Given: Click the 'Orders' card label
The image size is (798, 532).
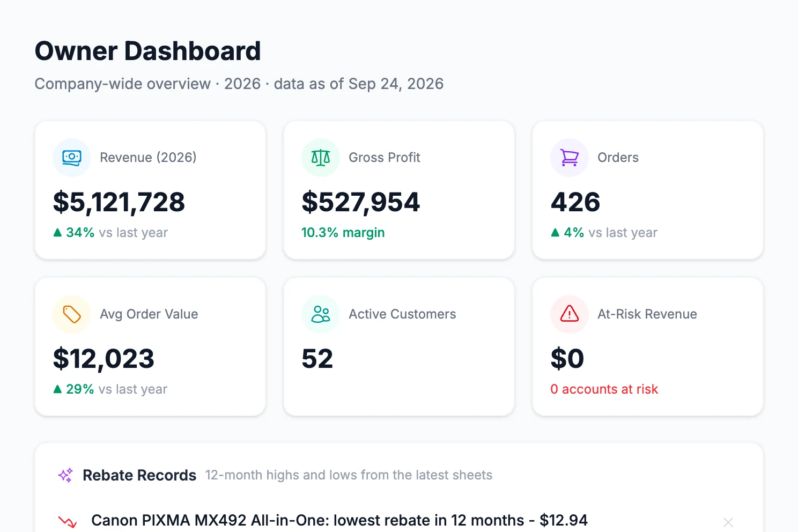Looking at the screenshot, I should coord(618,158).
